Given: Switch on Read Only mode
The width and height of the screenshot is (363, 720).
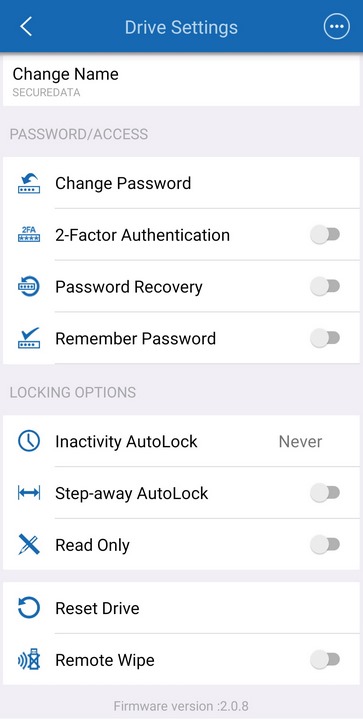Looking at the screenshot, I should (x=325, y=545).
